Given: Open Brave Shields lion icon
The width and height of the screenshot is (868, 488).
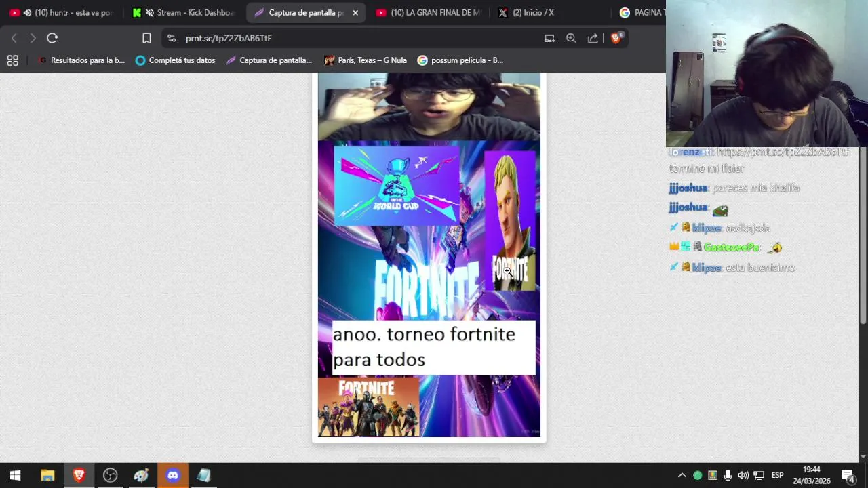Looking at the screenshot, I should pos(616,38).
